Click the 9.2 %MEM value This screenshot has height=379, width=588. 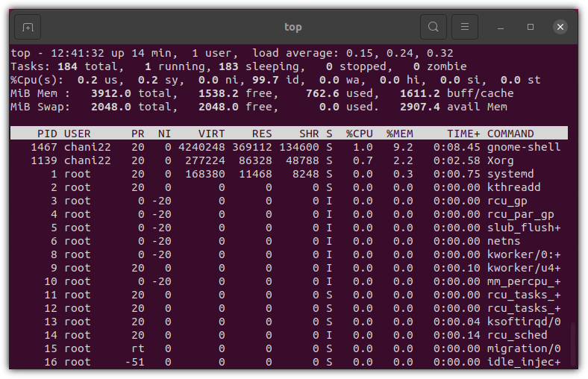[403, 147]
